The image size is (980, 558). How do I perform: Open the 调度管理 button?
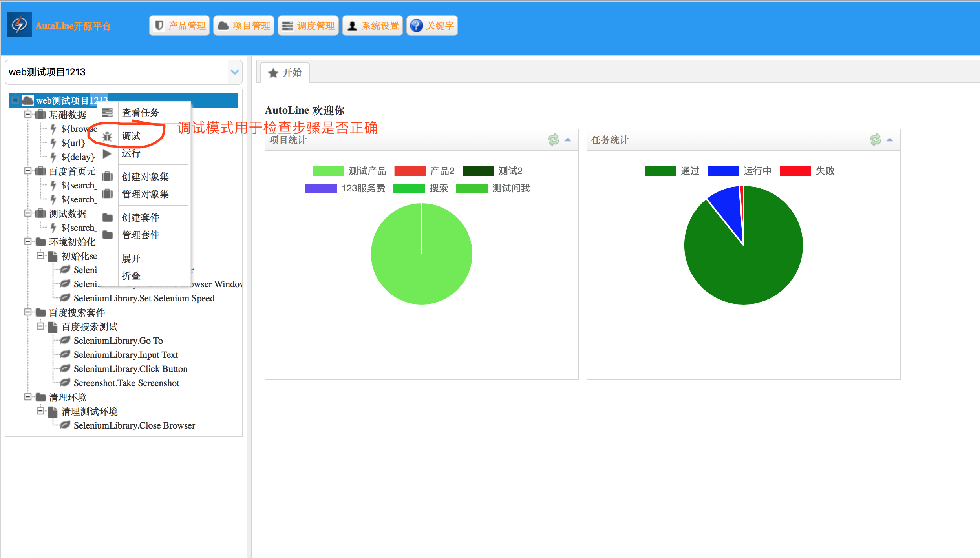(308, 26)
